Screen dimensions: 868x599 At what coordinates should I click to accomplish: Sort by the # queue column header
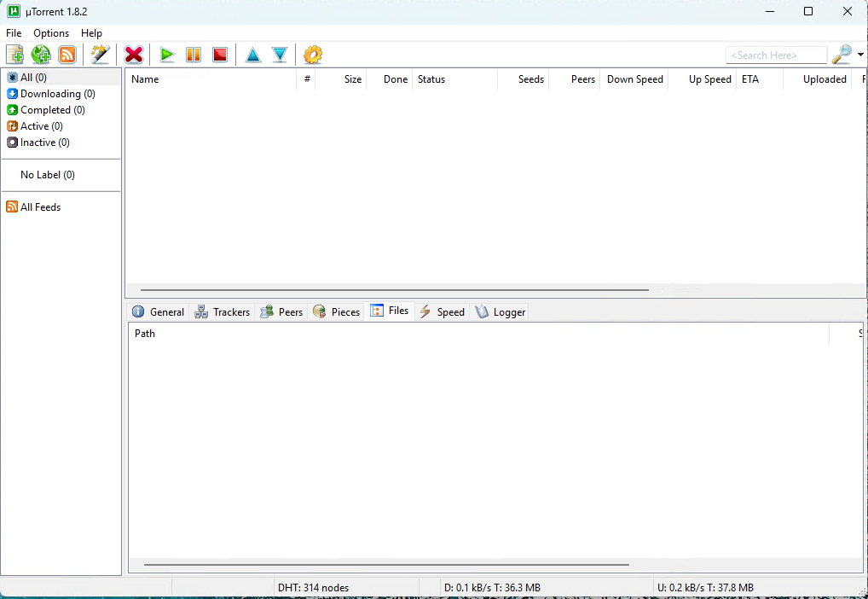pyautogui.click(x=306, y=79)
